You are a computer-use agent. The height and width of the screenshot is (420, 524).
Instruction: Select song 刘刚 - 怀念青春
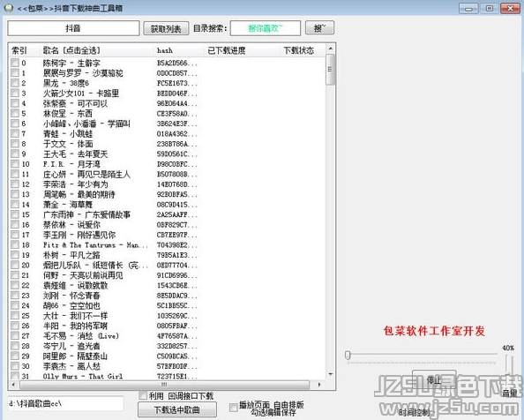pos(71,296)
